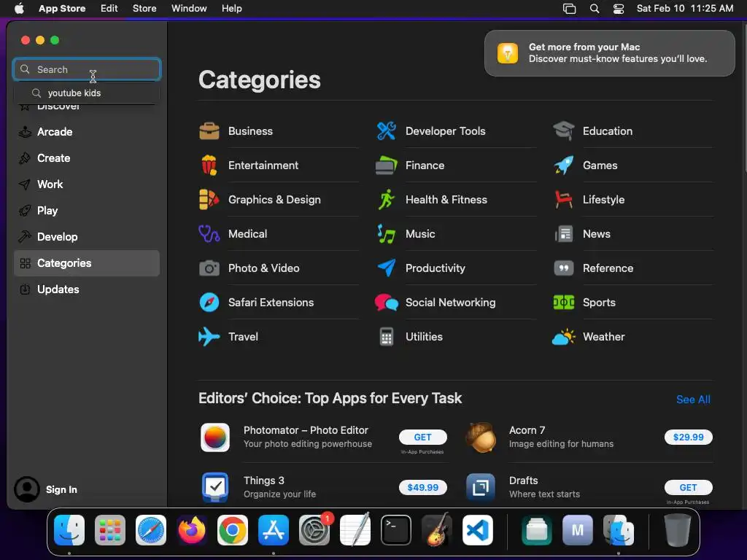The height and width of the screenshot is (560, 747).
Task: Get the Drafts app
Action: tap(688, 488)
